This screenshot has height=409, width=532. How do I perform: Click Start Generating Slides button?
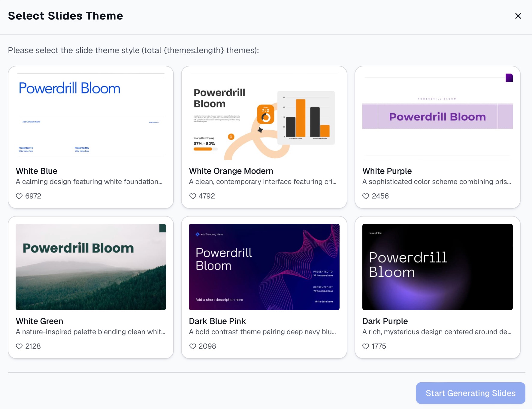(x=470, y=393)
